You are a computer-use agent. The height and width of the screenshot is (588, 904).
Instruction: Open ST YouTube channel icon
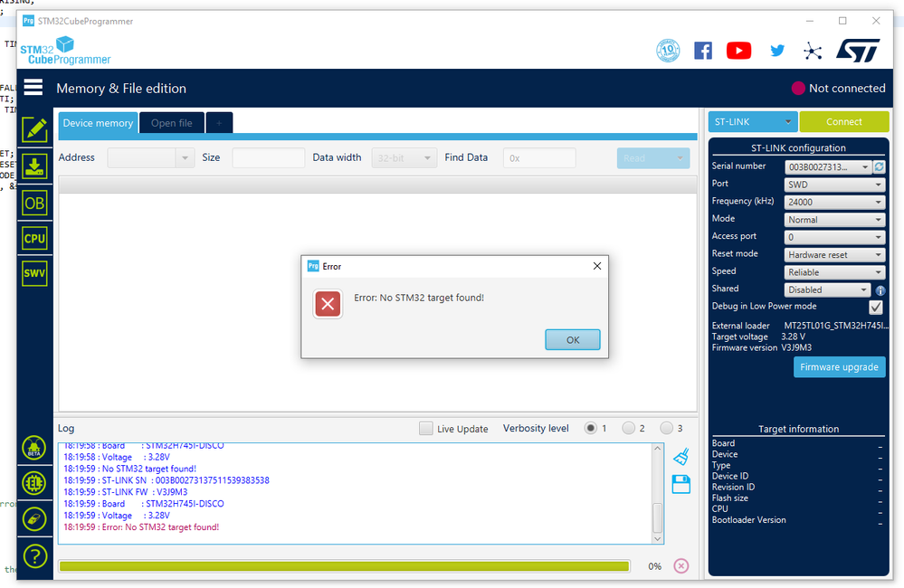[x=738, y=51]
